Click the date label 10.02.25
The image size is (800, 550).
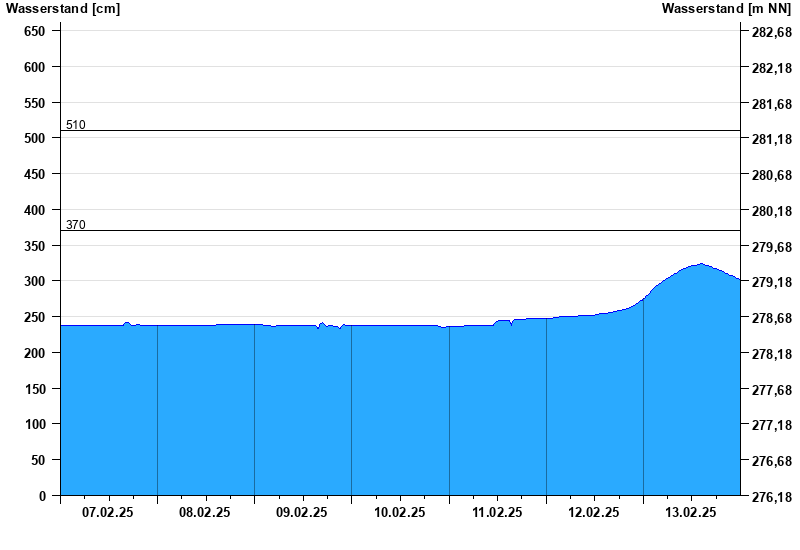click(x=399, y=512)
